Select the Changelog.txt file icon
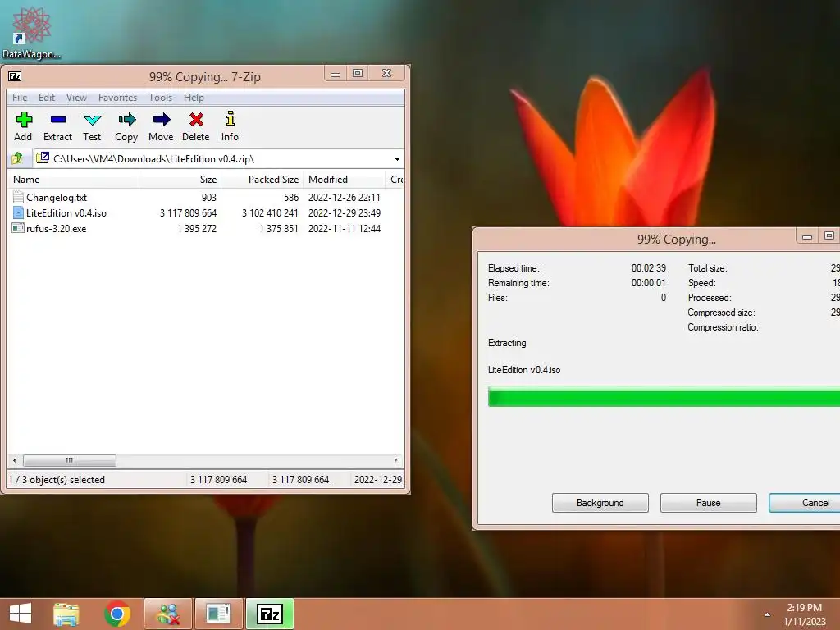Image resolution: width=840 pixels, height=630 pixels. coord(18,197)
